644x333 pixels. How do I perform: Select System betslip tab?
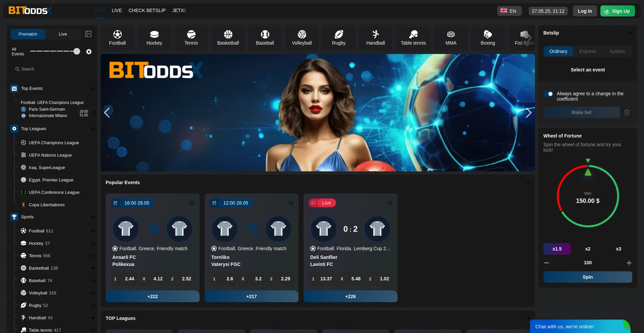pos(617,51)
